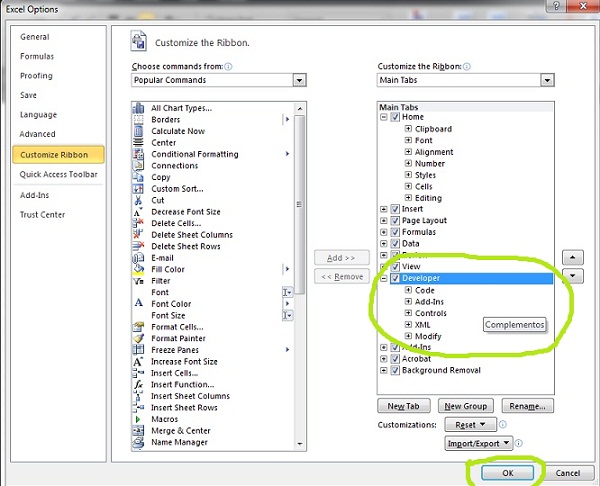
Task: Open the Choose commands from dropdown
Action: 299,80
